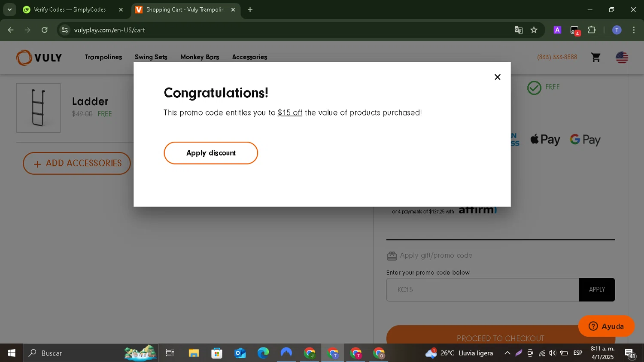Open the Accessories menu
Viewport: 644px width, 362px height.
(249, 57)
